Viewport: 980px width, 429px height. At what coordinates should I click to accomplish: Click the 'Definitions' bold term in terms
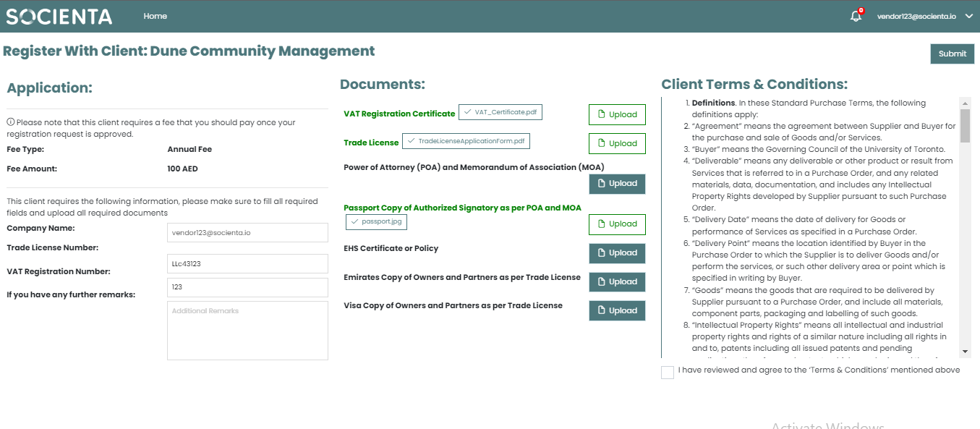713,103
